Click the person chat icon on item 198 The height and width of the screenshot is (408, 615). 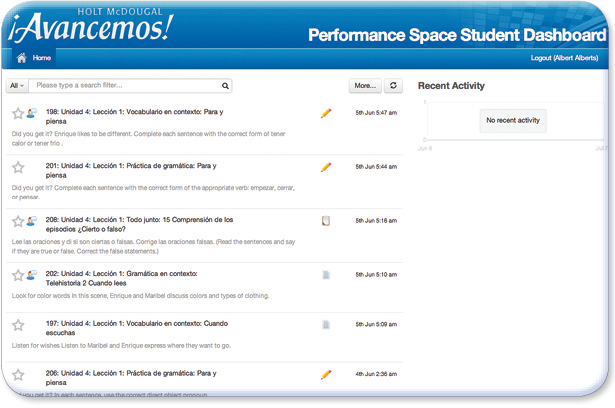[32, 113]
